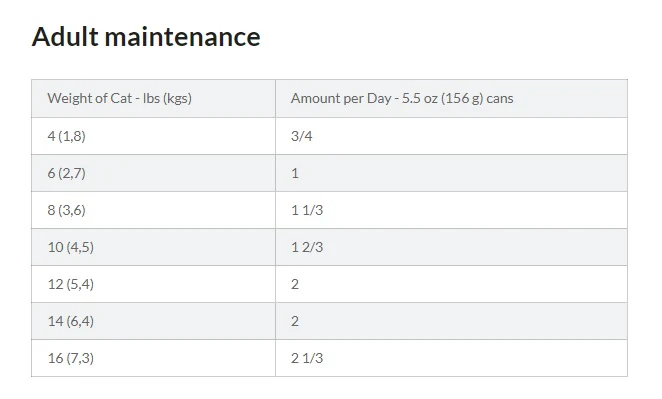662x399 pixels.
Task: Click the amount for 6 lbs cat
Action: (451, 173)
